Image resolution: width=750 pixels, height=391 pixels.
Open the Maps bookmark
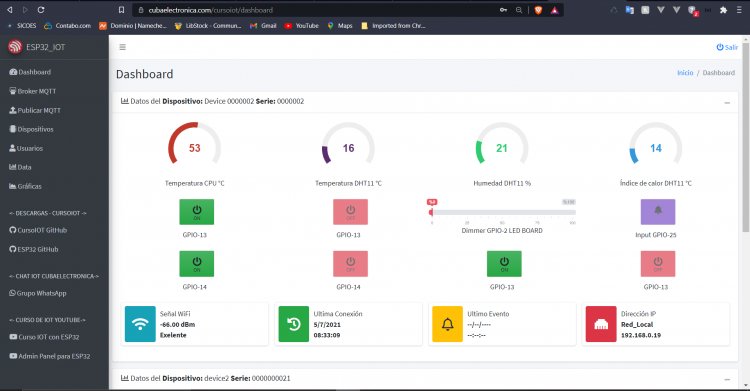pyautogui.click(x=340, y=26)
